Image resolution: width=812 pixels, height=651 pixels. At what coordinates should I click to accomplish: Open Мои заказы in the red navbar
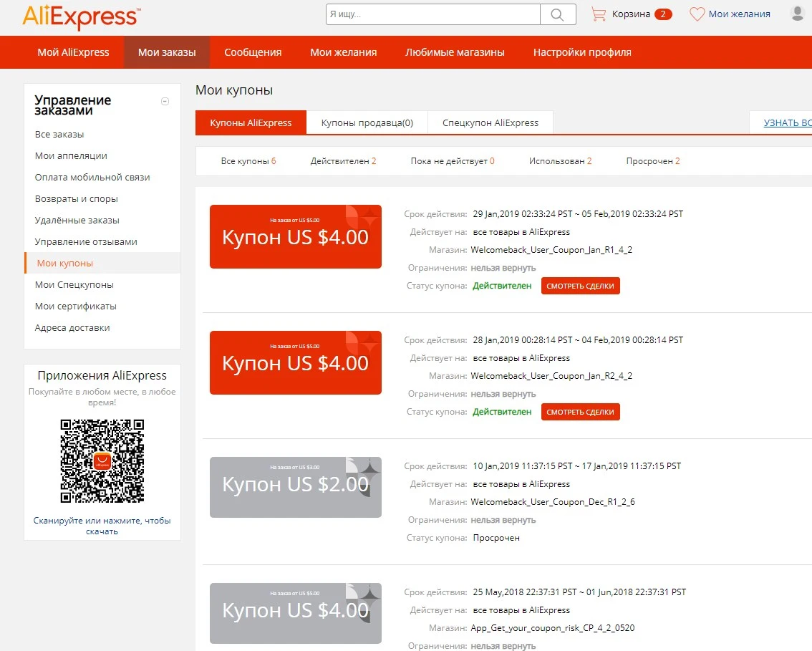click(x=167, y=52)
